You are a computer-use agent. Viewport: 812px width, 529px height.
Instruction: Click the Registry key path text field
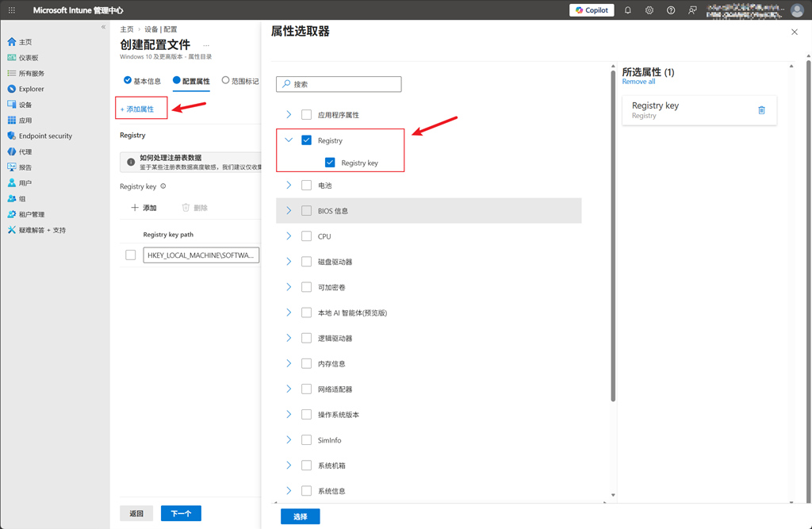pyautogui.click(x=201, y=255)
